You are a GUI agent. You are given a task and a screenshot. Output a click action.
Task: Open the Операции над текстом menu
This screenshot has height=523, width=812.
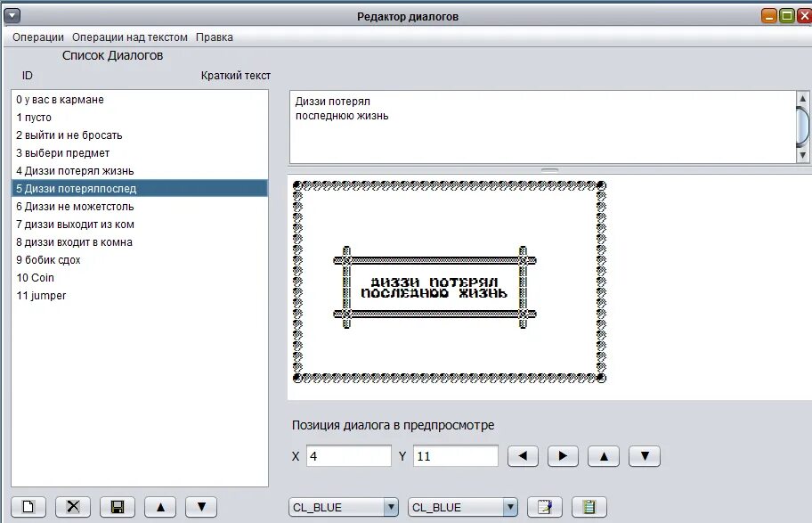tap(130, 37)
